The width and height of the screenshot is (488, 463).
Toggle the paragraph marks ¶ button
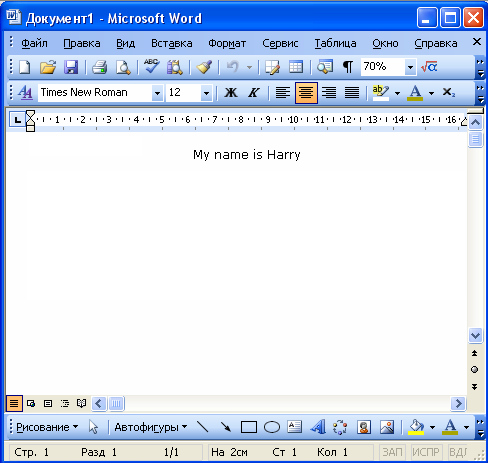348,67
